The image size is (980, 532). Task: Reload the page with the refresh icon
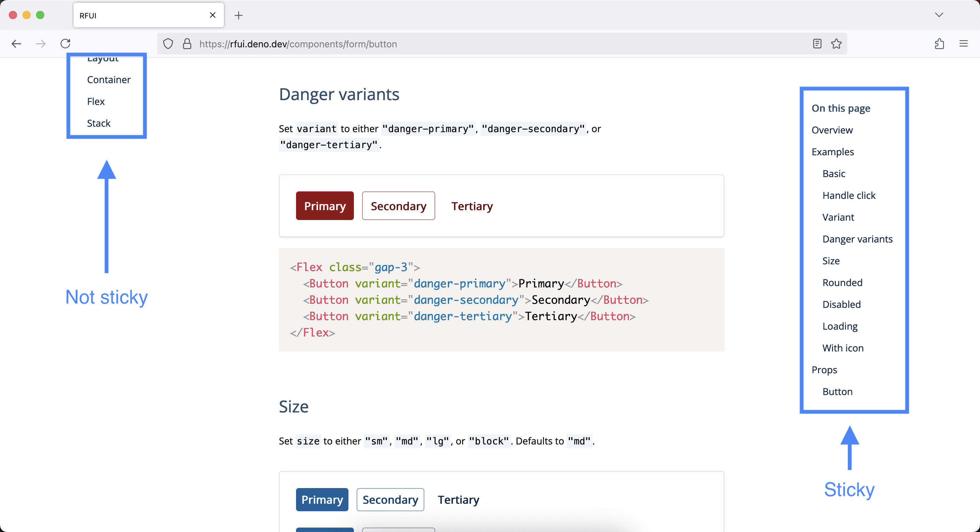(65, 43)
